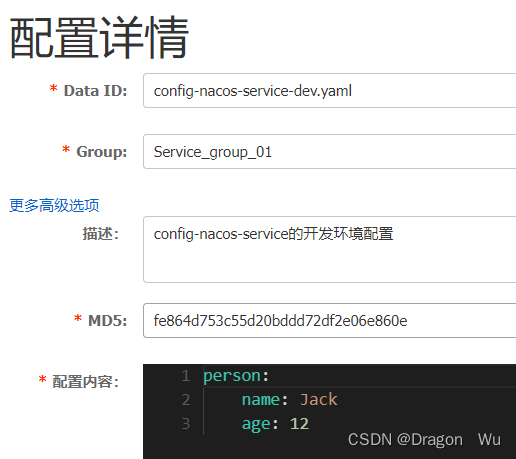Viewport: 516px width, 459px height.
Task: Click the 'Data ID:' label
Action: click(95, 91)
